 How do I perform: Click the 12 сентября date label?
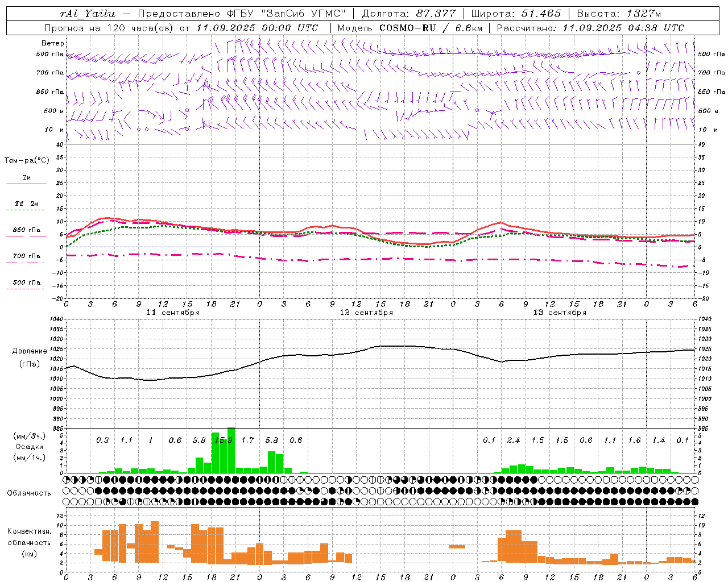click(x=366, y=313)
